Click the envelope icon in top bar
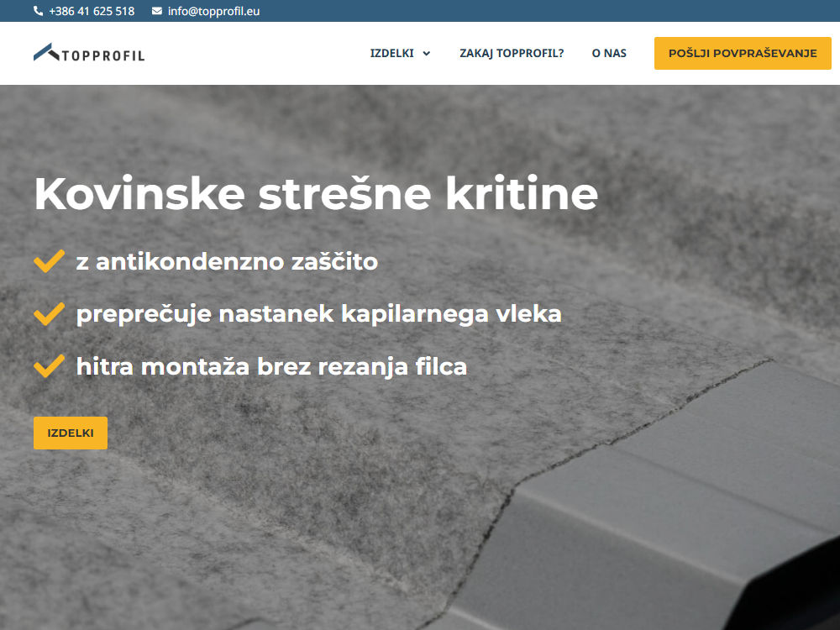The width and height of the screenshot is (840, 630). [157, 11]
